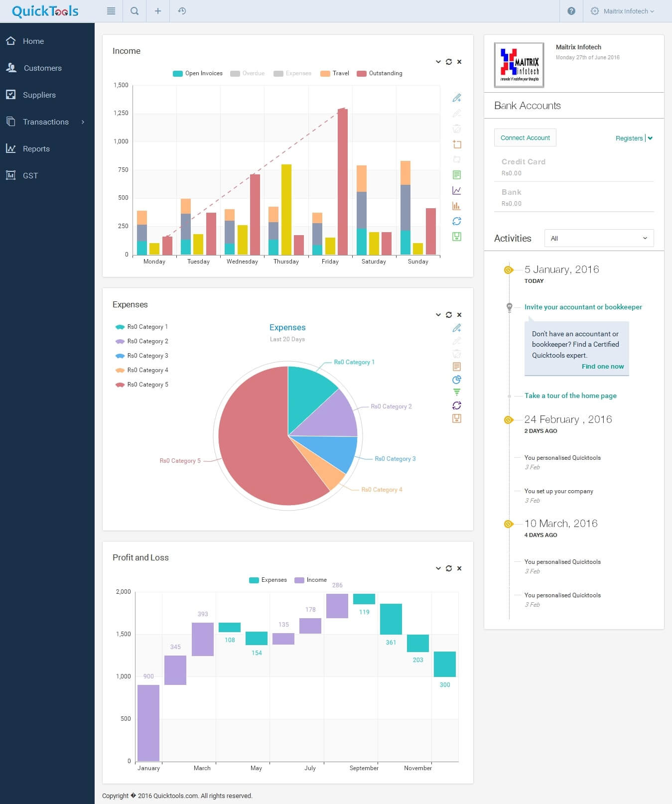This screenshot has height=804, width=672.
Task: Click the hamburger menu icon in top bar
Action: [x=111, y=11]
